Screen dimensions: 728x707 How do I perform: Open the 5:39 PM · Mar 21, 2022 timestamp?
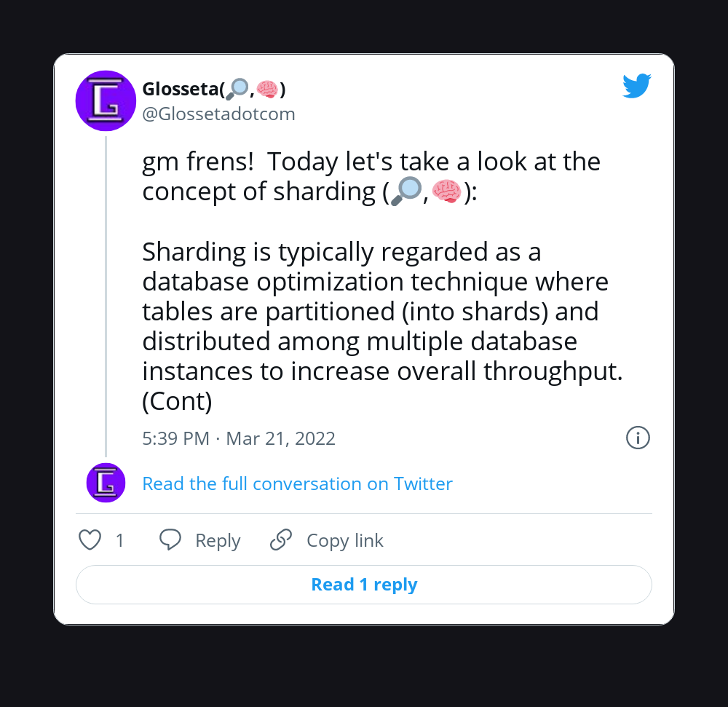coord(239,438)
